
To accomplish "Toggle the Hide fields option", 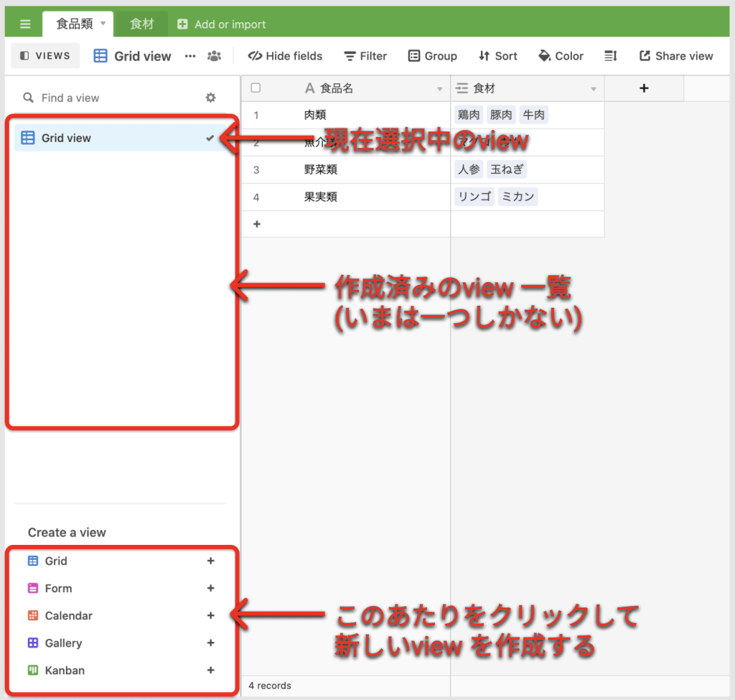I will pyautogui.click(x=285, y=56).
